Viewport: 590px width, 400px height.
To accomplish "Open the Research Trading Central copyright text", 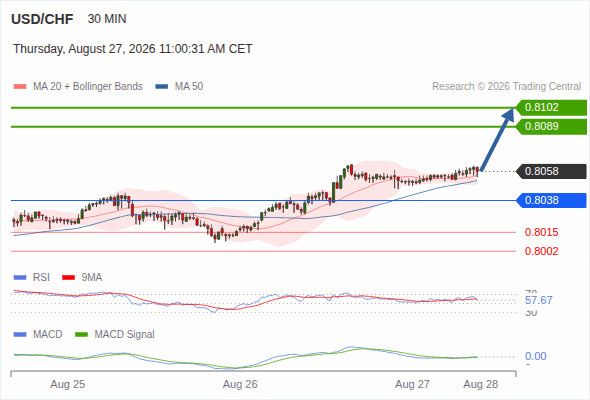I will (506, 87).
